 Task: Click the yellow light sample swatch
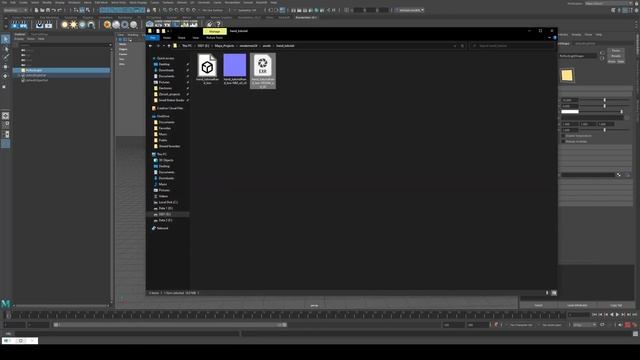coord(567,76)
